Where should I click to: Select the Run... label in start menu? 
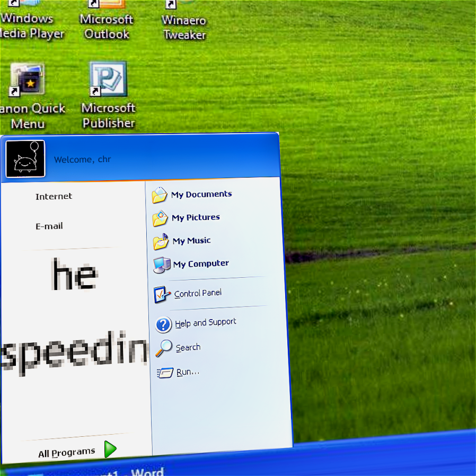tap(188, 372)
